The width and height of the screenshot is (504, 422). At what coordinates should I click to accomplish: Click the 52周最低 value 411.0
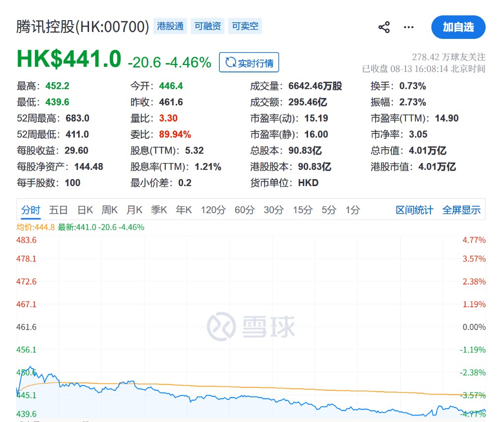click(77, 134)
